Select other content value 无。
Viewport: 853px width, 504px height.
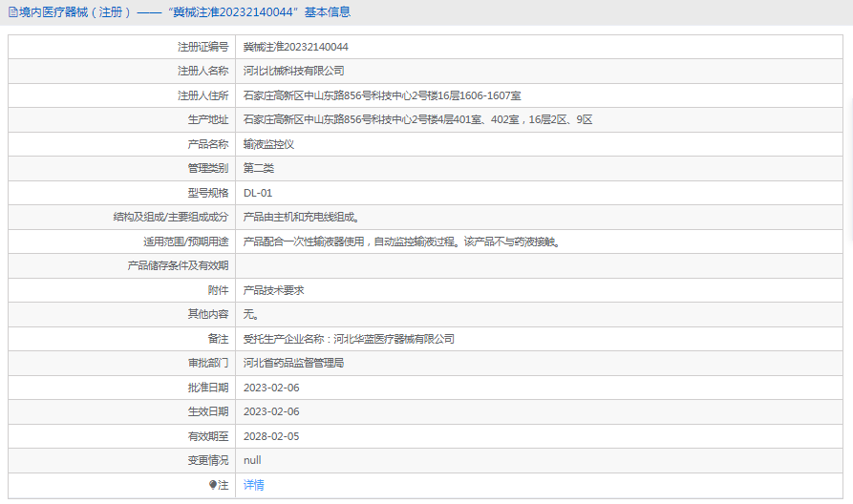point(251,314)
